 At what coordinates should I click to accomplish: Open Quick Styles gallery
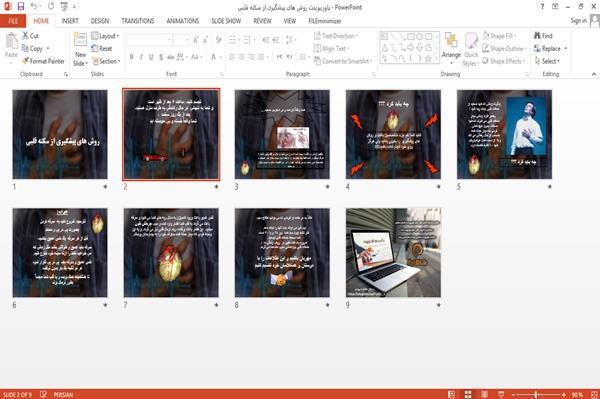pyautogui.click(x=471, y=49)
